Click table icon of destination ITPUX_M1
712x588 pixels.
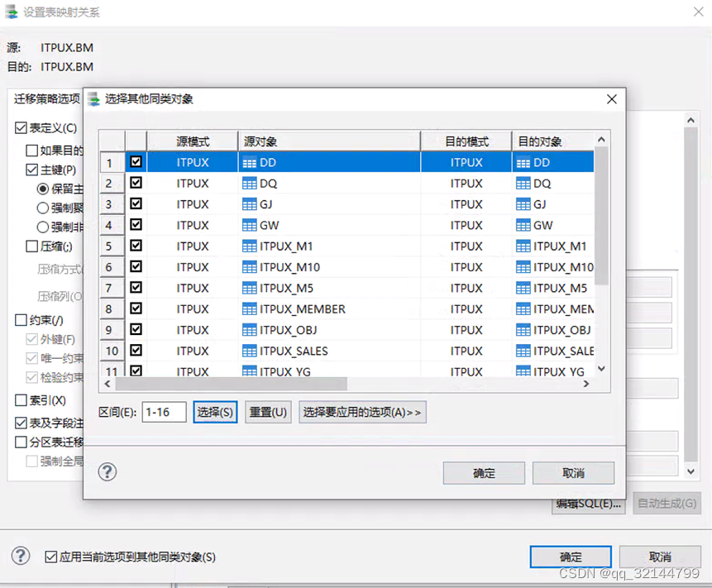523,246
